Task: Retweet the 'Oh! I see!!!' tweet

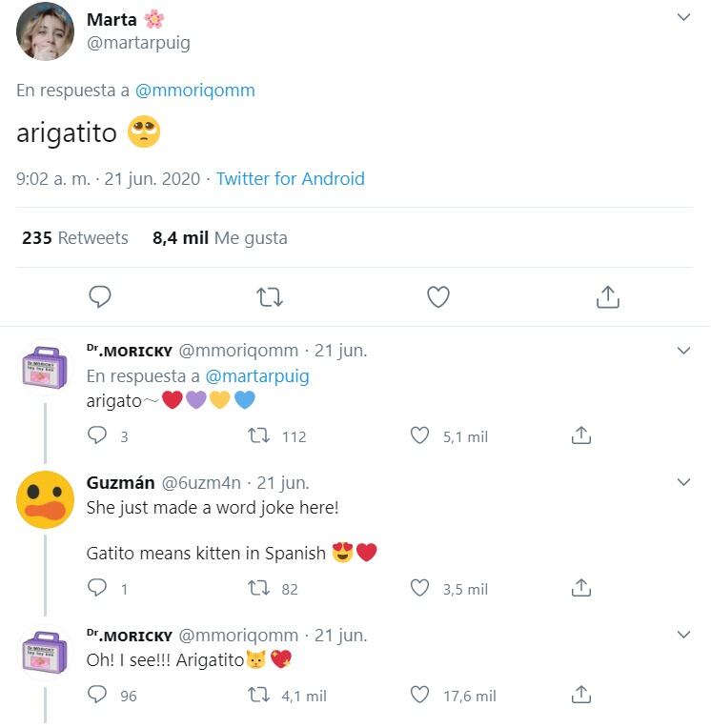Action: pyautogui.click(x=257, y=696)
